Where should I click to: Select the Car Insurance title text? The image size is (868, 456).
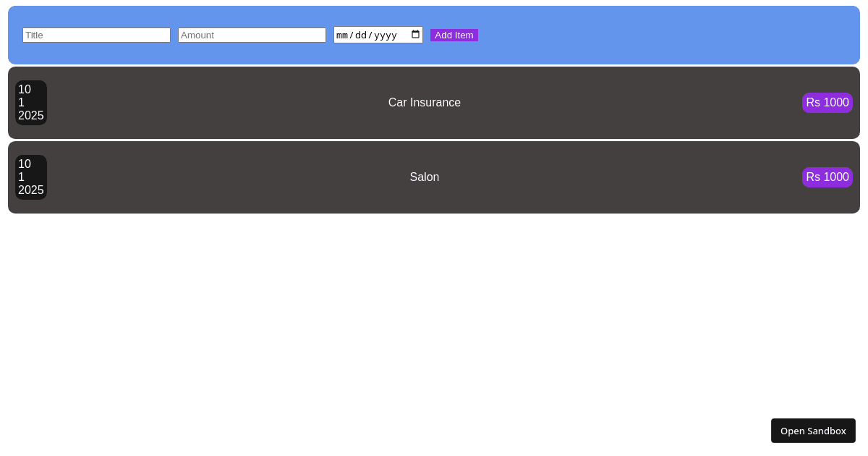tap(425, 102)
